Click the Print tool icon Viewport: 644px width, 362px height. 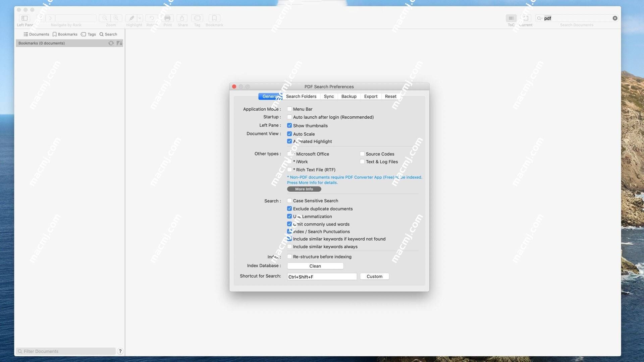(167, 18)
